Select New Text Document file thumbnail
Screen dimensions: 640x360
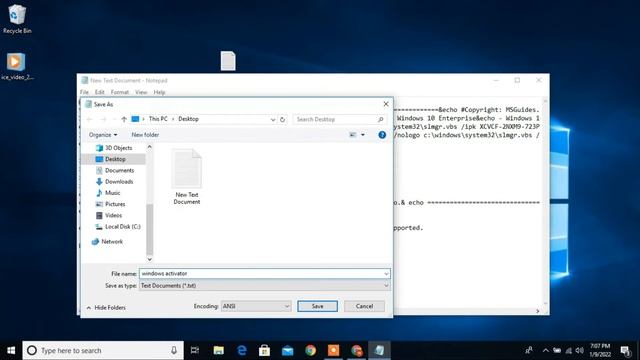(x=187, y=177)
